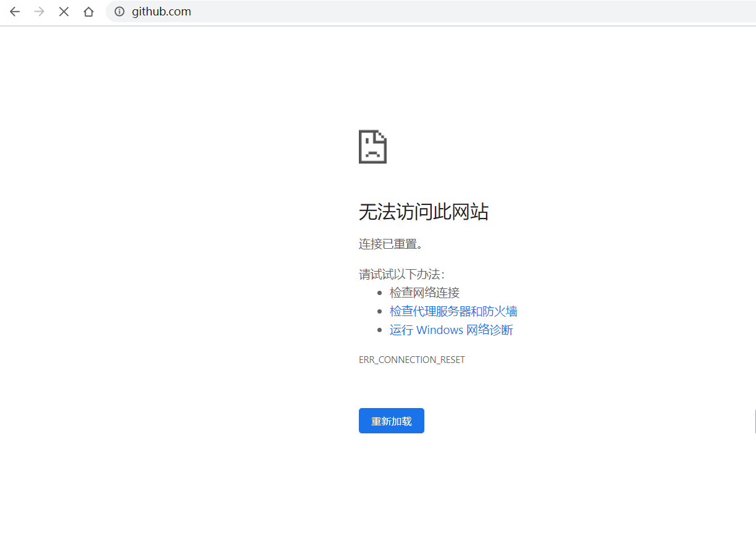Click the sad page error icon
The image size is (756, 542).
[x=372, y=147]
